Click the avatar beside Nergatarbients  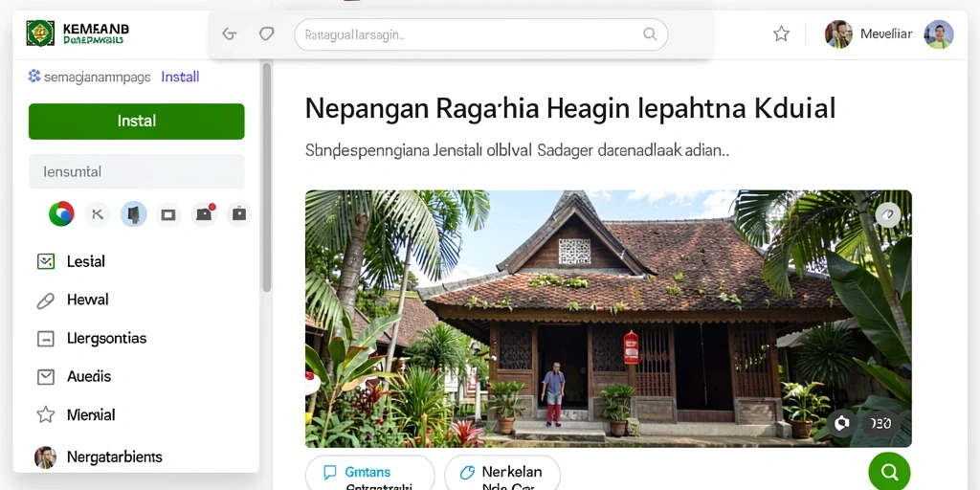pos(45,457)
